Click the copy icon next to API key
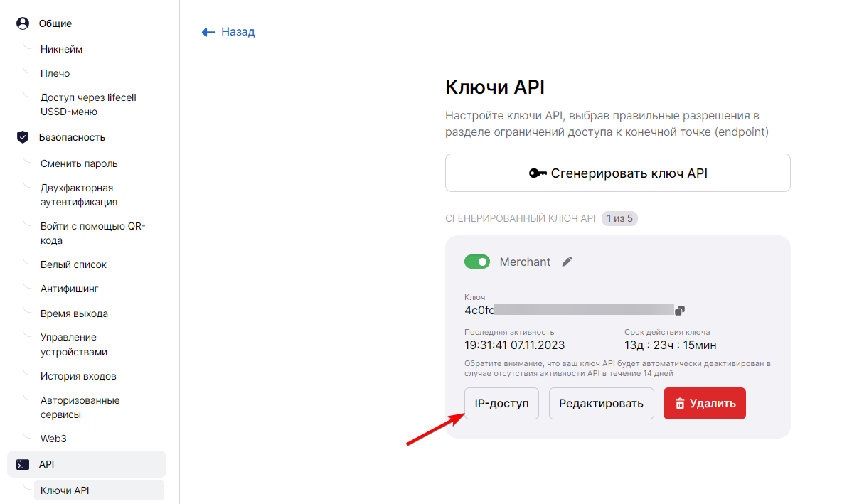This screenshot has height=504, width=842. pos(680,310)
